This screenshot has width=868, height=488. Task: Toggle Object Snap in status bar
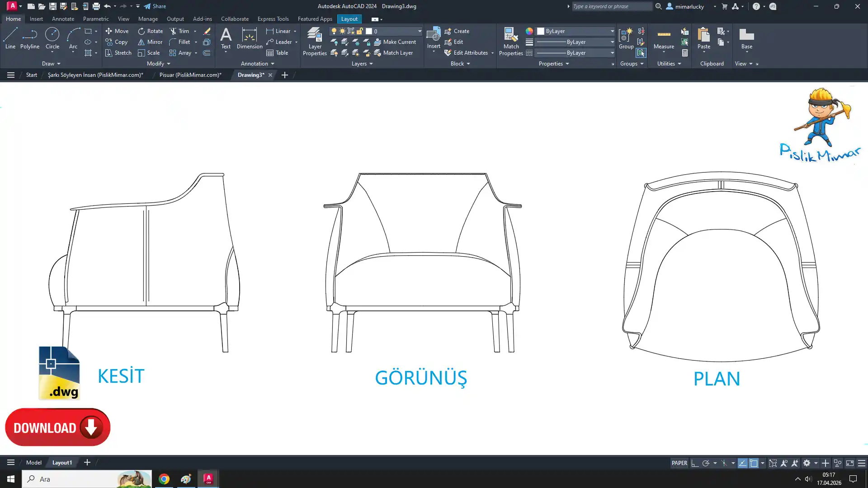click(754, 463)
